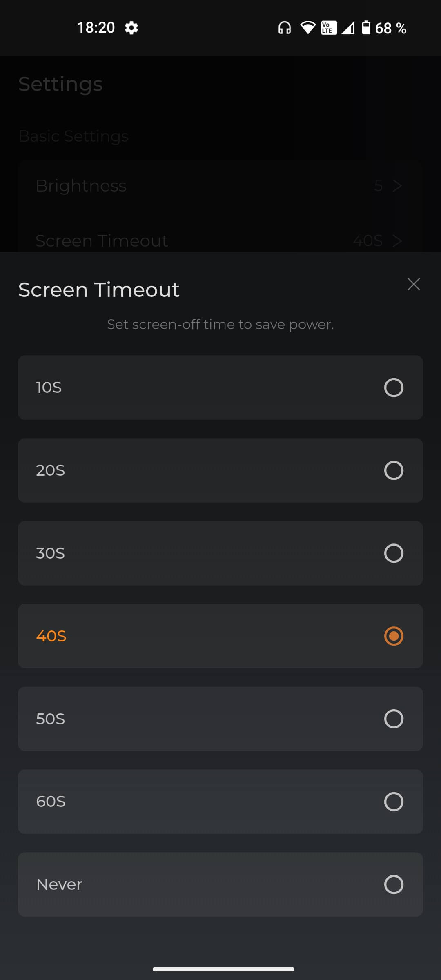Tap the selected 40S radio button
This screenshot has width=441, height=980.
pyautogui.click(x=394, y=636)
